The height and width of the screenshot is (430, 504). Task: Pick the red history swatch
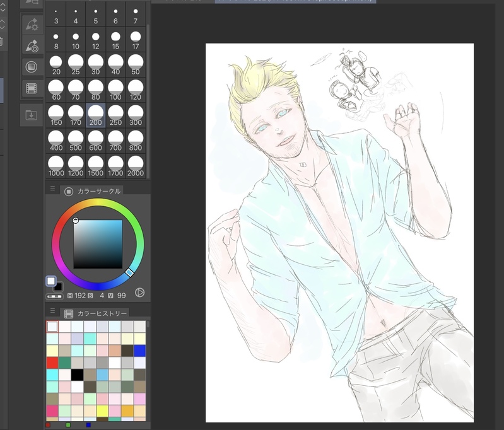click(52, 363)
